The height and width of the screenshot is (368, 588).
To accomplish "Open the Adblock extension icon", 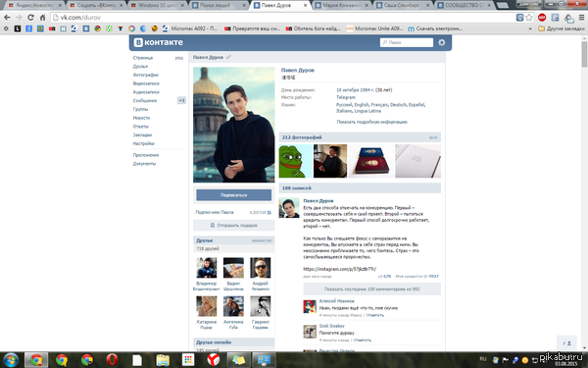I will coord(542,18).
